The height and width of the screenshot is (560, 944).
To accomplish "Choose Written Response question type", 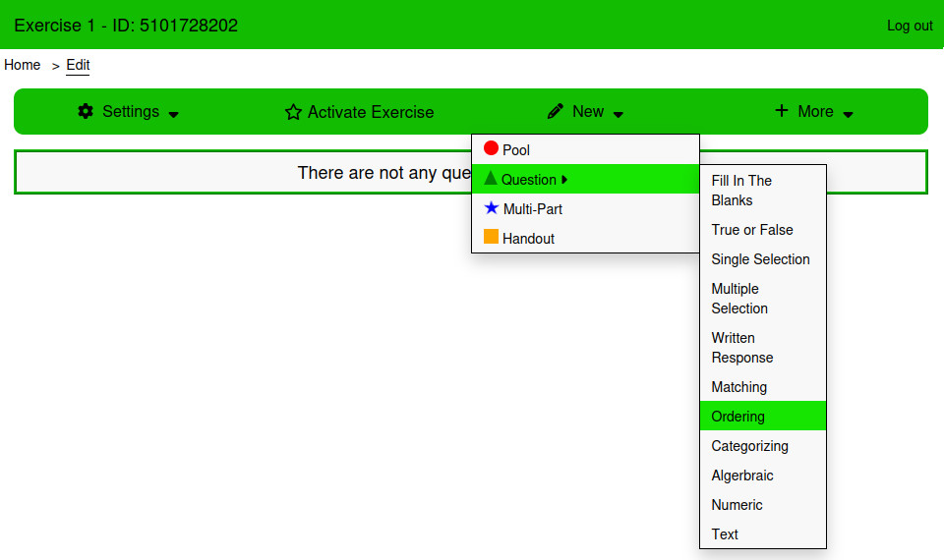I will [x=742, y=348].
